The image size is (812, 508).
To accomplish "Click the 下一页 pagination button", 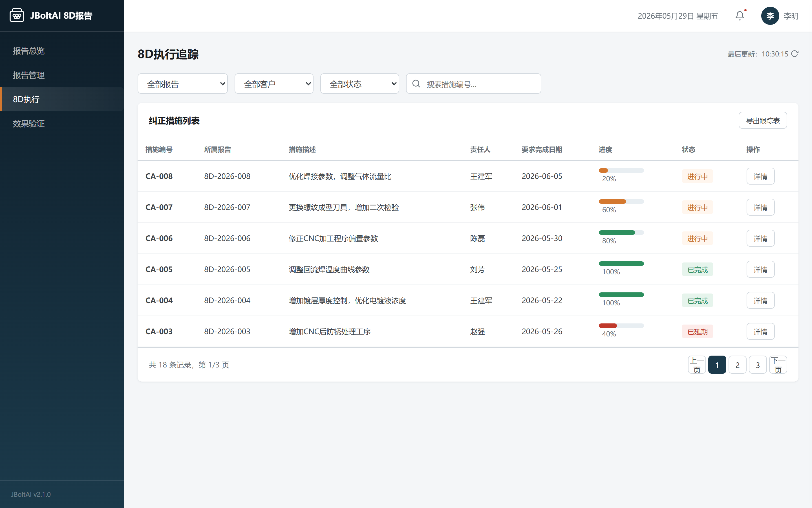I will [x=778, y=365].
